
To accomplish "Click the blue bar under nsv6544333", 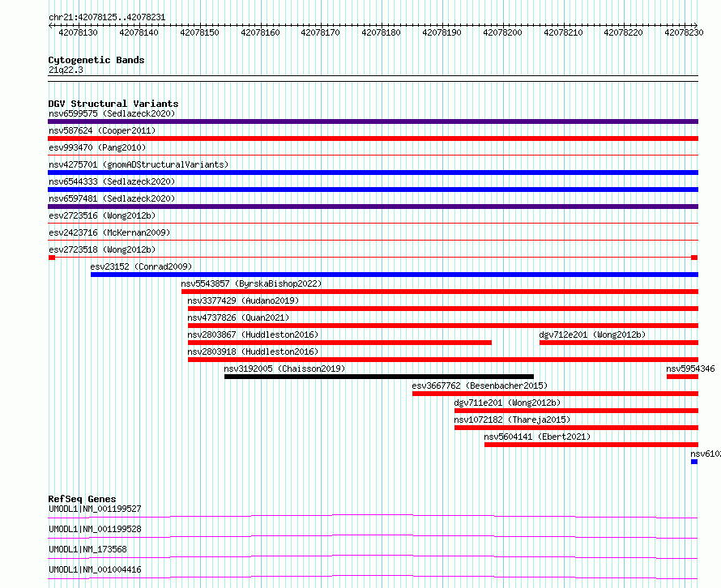I will [373, 190].
